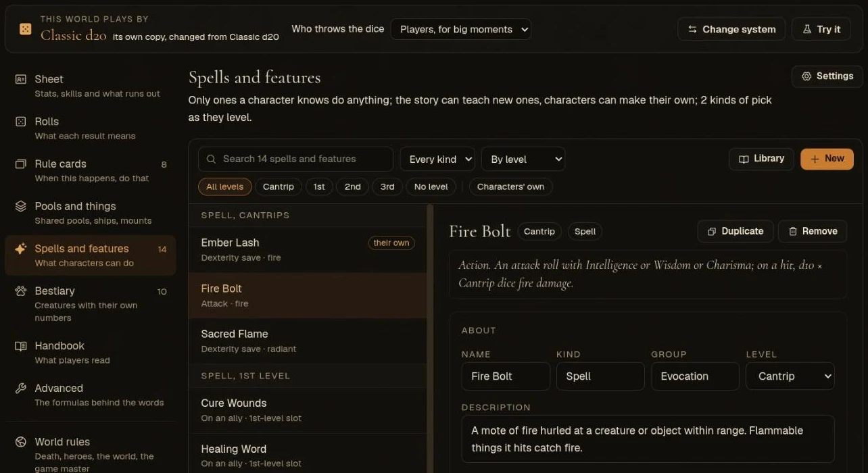Viewport: 868px width, 473px height.
Task: Click the Cantrip tag beside Fire Bolt title
Action: pyautogui.click(x=539, y=231)
